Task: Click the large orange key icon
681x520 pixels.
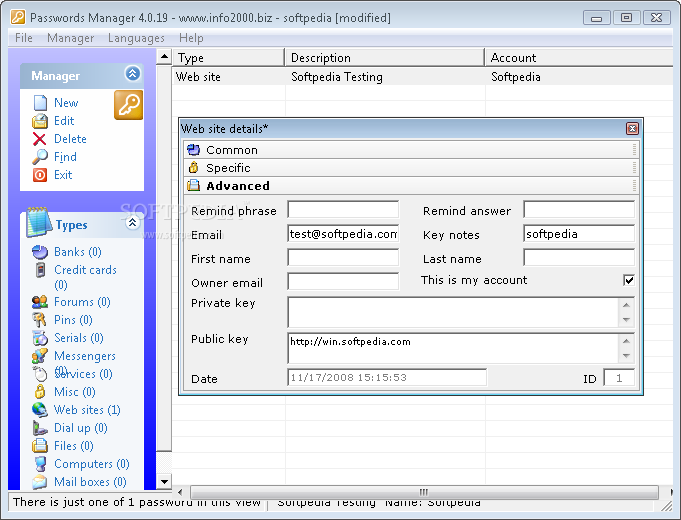Action: [x=129, y=105]
